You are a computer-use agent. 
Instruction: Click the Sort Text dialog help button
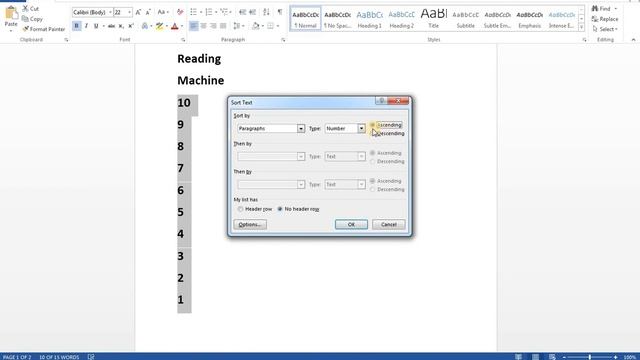(381, 101)
